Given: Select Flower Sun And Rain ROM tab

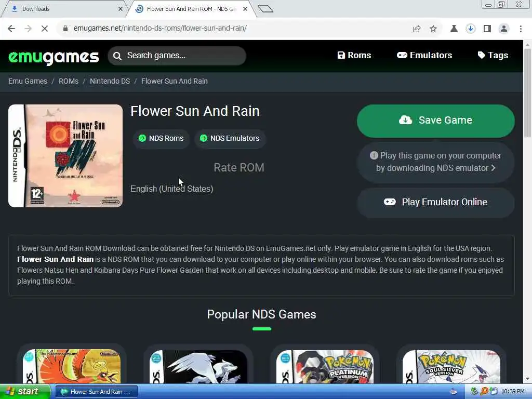Looking at the screenshot, I should [191, 9].
